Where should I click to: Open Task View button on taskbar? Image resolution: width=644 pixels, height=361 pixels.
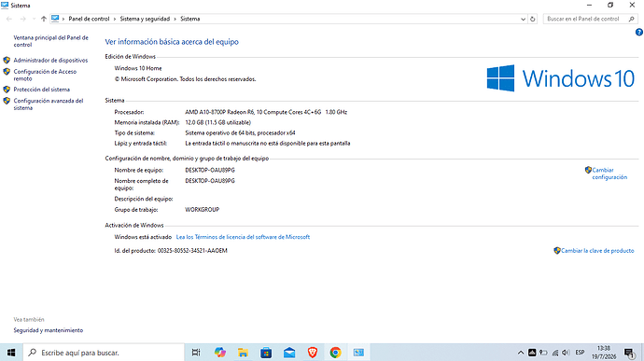click(x=196, y=353)
